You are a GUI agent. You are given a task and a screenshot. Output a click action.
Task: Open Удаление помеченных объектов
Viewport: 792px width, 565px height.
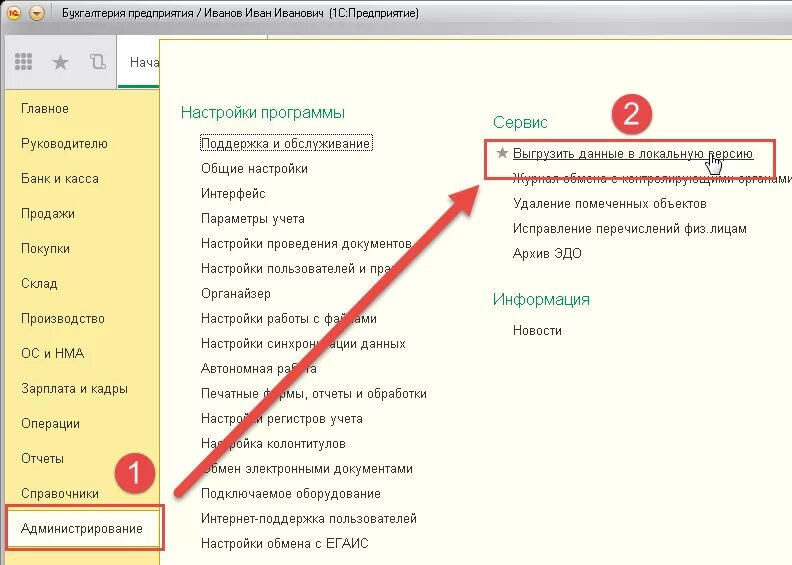click(x=610, y=203)
